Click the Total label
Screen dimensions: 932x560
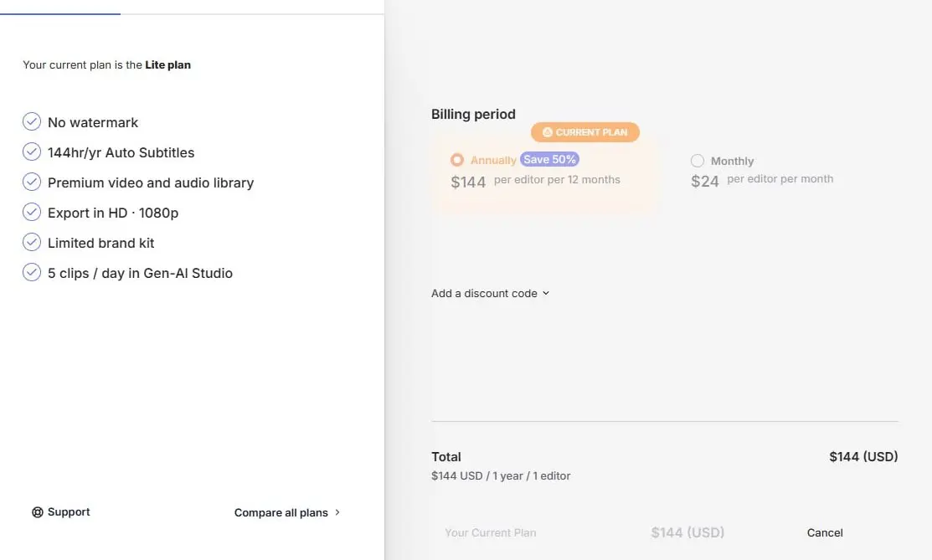click(445, 456)
